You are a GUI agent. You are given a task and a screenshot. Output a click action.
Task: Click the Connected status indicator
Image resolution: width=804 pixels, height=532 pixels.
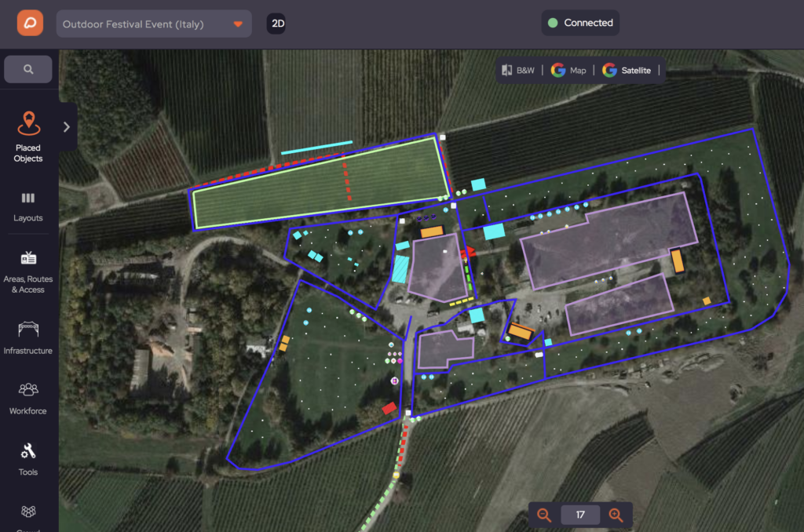(x=580, y=23)
